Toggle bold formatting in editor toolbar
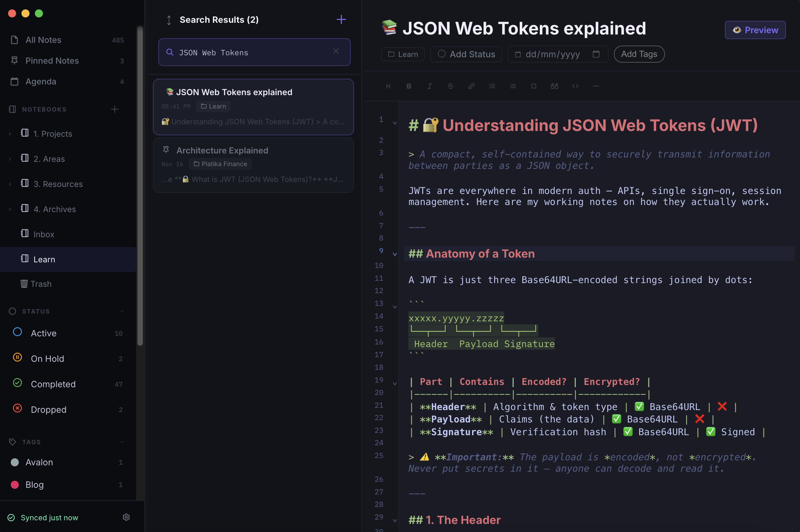 [409, 86]
